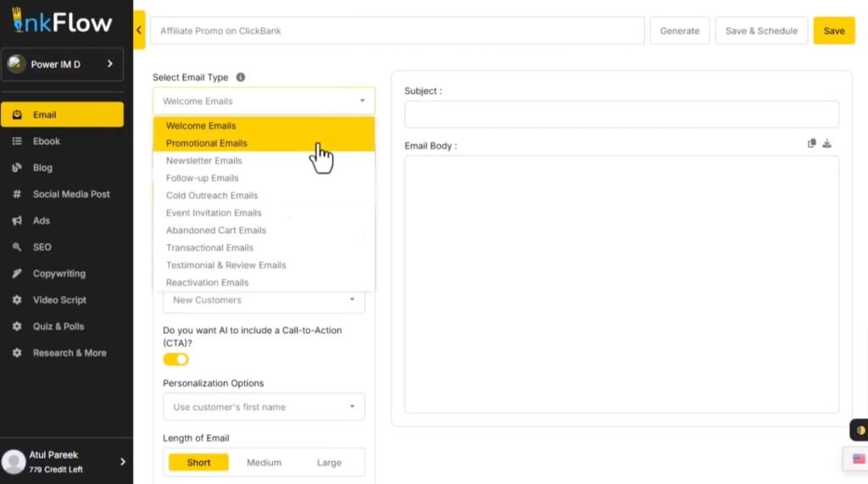Select Large email length

point(329,463)
